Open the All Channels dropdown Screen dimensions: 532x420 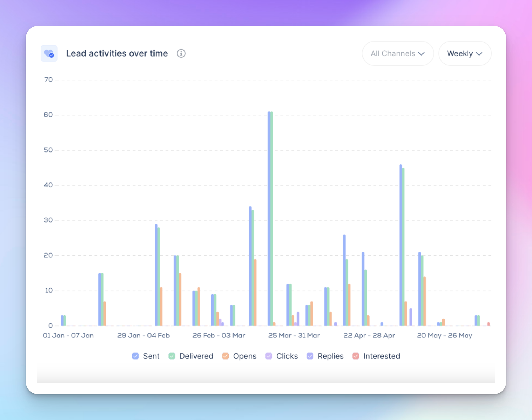tap(398, 53)
